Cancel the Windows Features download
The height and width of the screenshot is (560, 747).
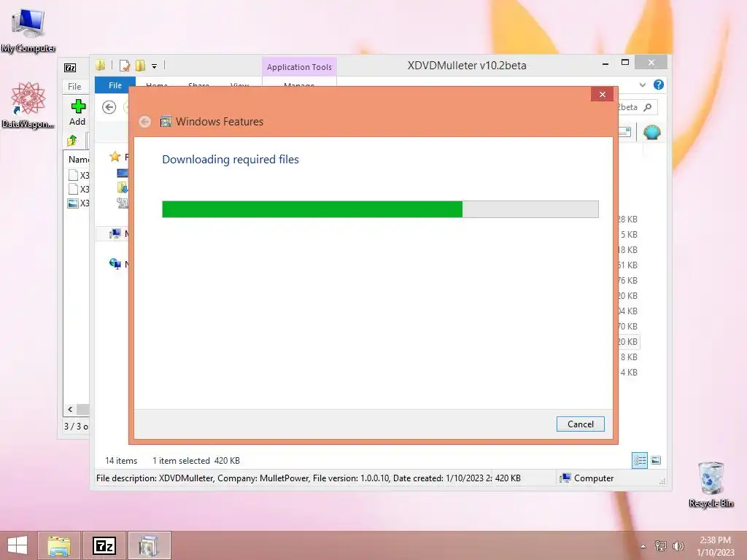pyautogui.click(x=580, y=424)
